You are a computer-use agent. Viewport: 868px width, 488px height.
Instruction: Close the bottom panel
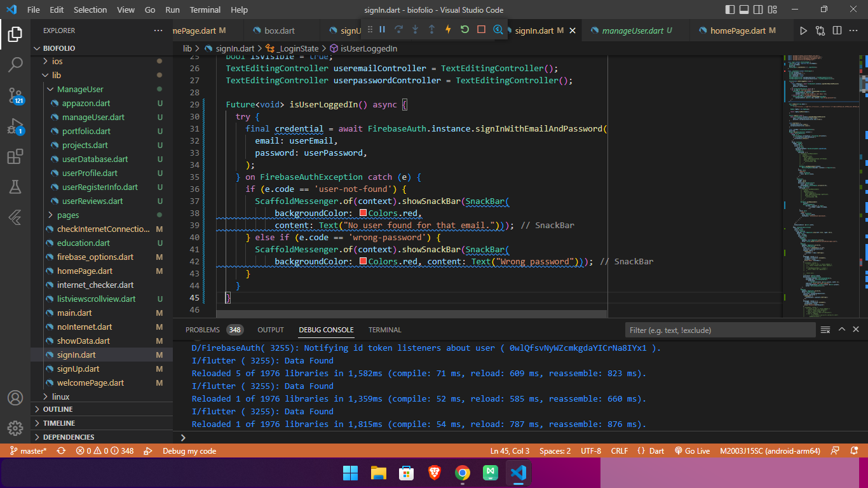tap(856, 330)
